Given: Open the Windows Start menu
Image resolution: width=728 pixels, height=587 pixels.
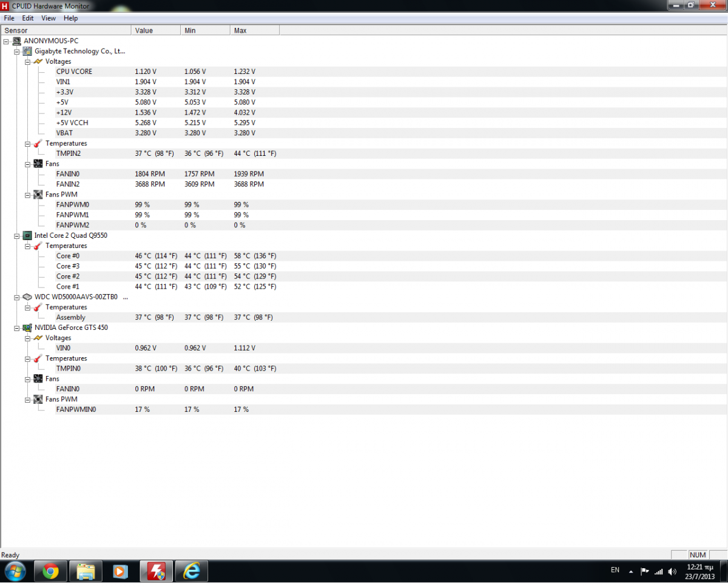Looking at the screenshot, I should pyautogui.click(x=15, y=571).
